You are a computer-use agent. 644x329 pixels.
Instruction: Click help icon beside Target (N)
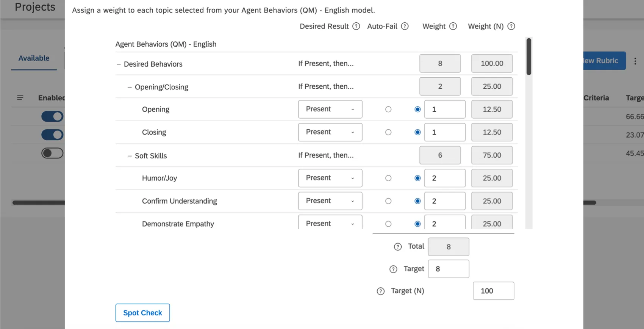tap(380, 291)
